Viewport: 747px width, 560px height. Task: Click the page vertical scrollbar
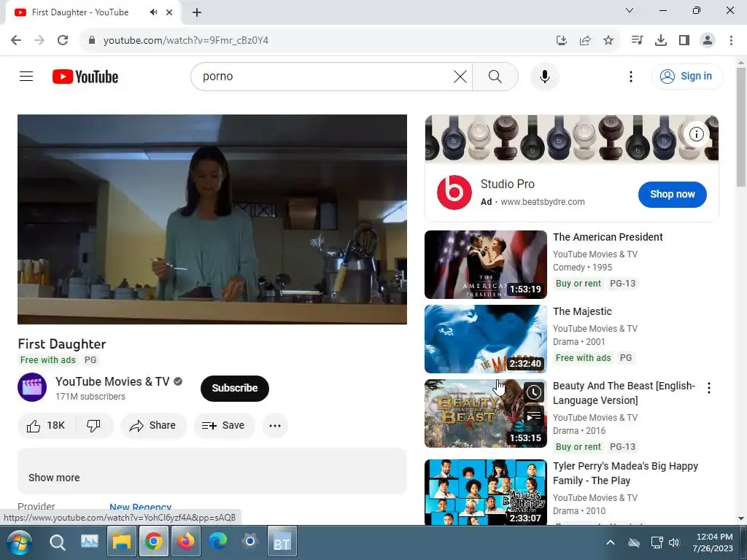(741, 127)
